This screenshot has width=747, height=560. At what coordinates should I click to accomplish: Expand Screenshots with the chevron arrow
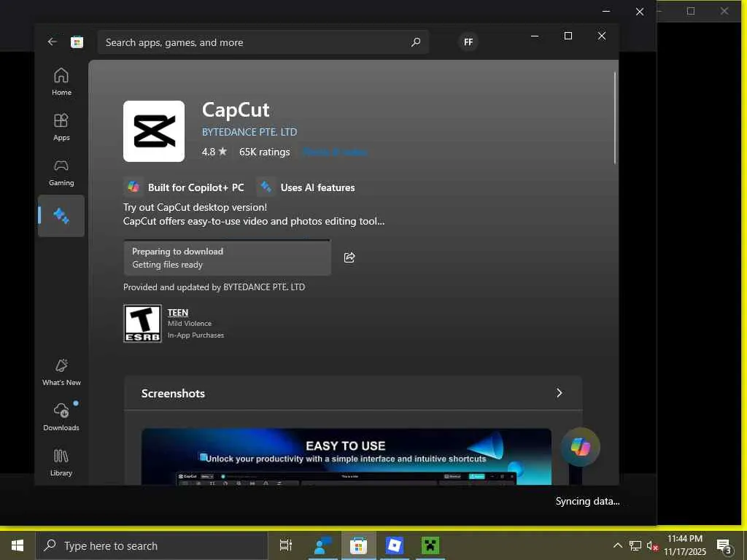(x=560, y=393)
